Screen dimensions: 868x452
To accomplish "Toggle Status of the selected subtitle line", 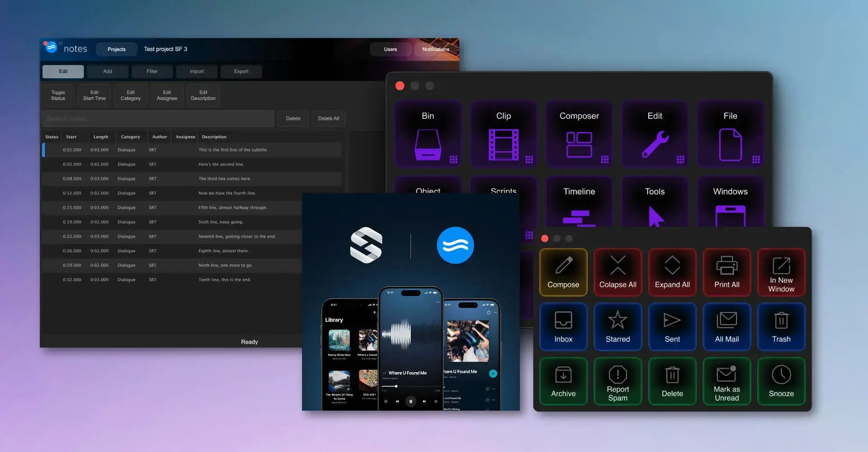I will [x=58, y=95].
